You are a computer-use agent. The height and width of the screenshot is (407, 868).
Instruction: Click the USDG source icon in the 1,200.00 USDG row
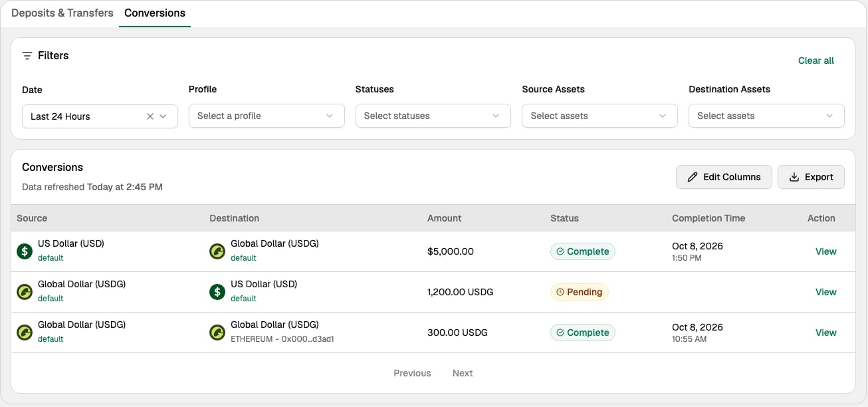tap(25, 292)
